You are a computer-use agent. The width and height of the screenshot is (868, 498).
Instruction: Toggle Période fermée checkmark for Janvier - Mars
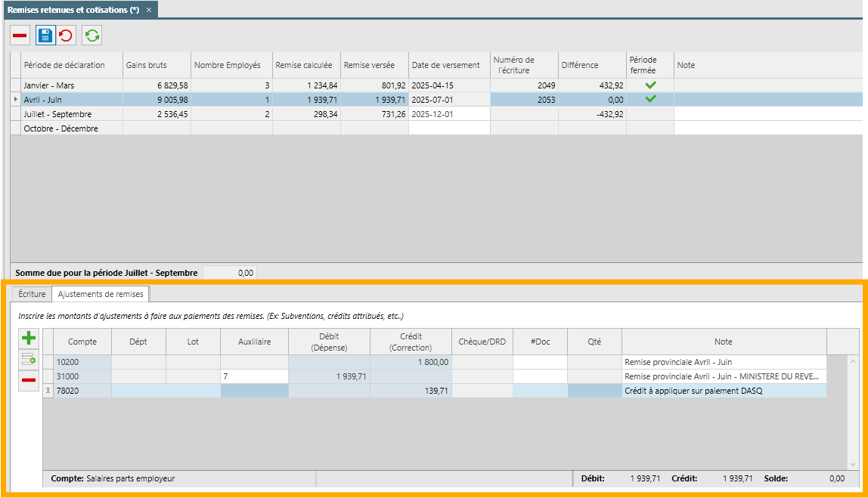pyautogui.click(x=650, y=85)
